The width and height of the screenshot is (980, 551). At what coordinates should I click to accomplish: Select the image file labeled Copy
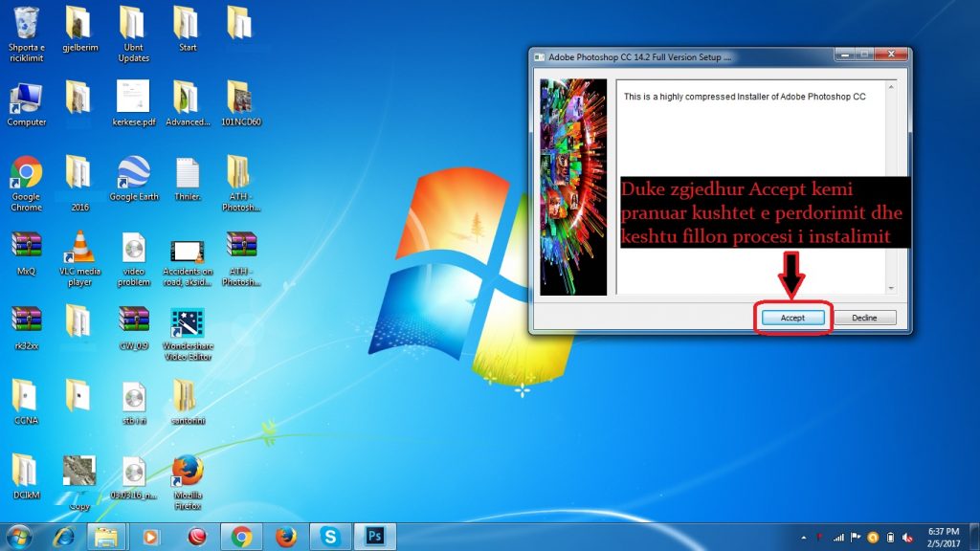pyautogui.click(x=79, y=482)
